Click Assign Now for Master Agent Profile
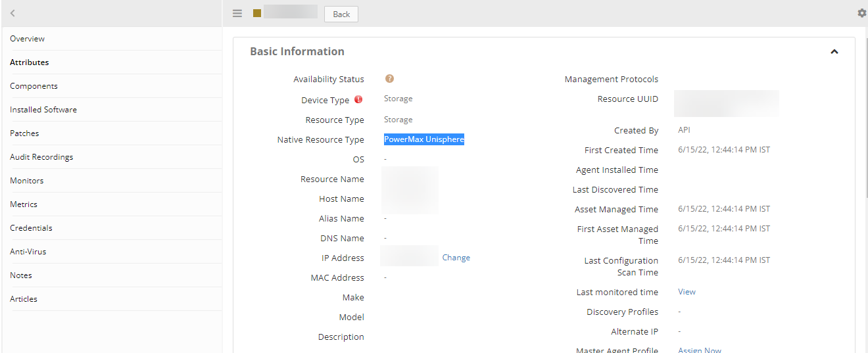Screen dimensions: 868x353 click(x=700, y=350)
